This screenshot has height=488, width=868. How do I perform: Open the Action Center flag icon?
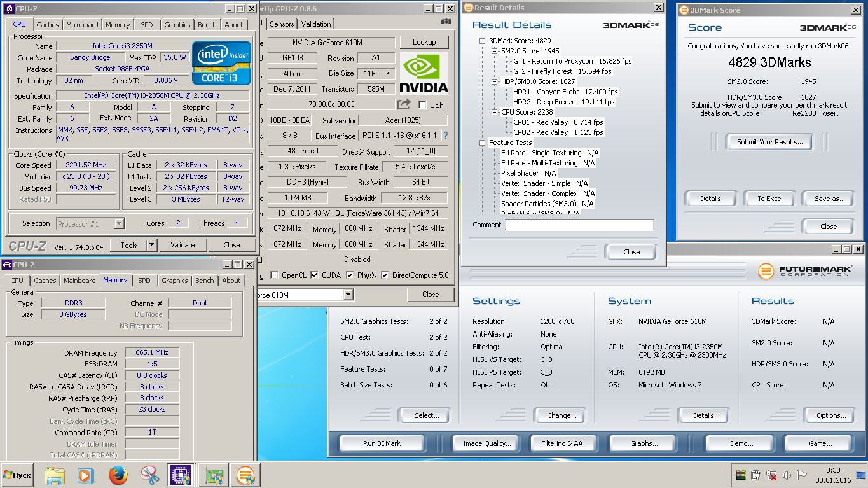[x=802, y=475]
